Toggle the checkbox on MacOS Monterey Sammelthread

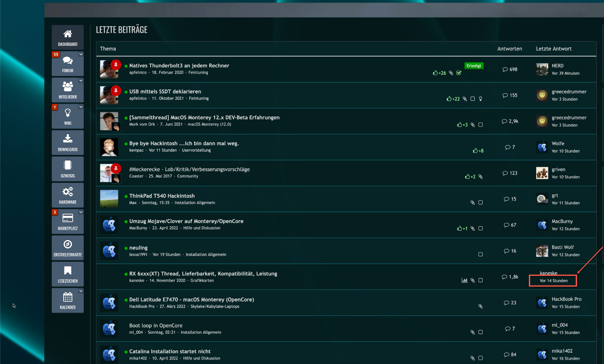[481, 125]
